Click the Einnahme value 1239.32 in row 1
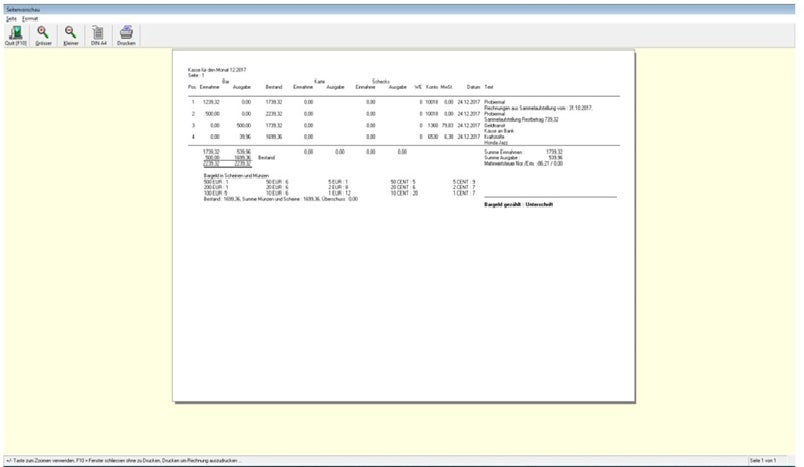Screen dimensions: 804x467 click(x=211, y=102)
